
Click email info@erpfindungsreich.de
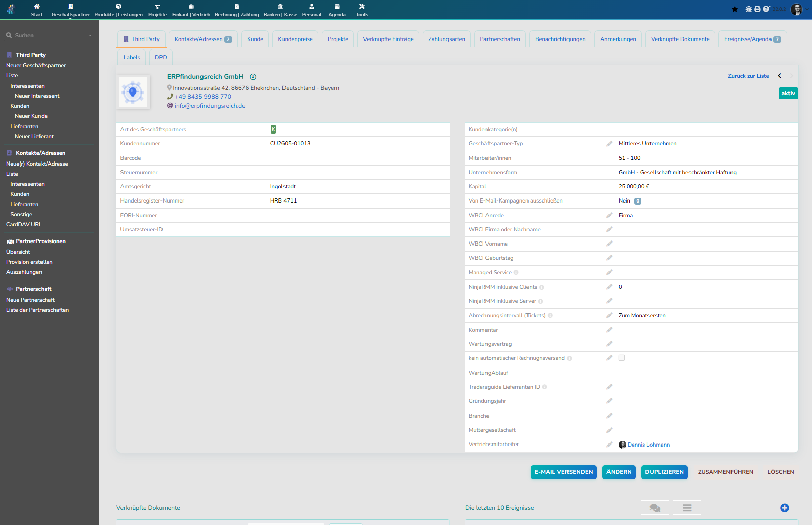pos(210,106)
